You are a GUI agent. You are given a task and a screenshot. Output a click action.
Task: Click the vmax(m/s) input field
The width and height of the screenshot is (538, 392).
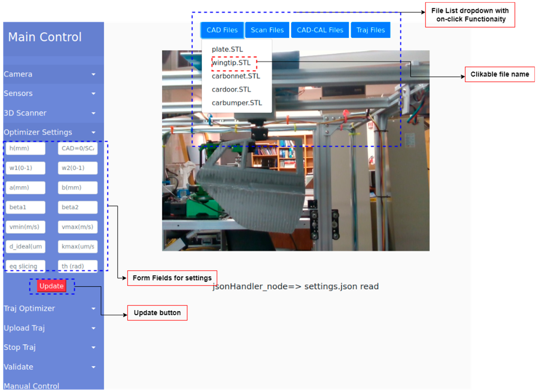78,227
